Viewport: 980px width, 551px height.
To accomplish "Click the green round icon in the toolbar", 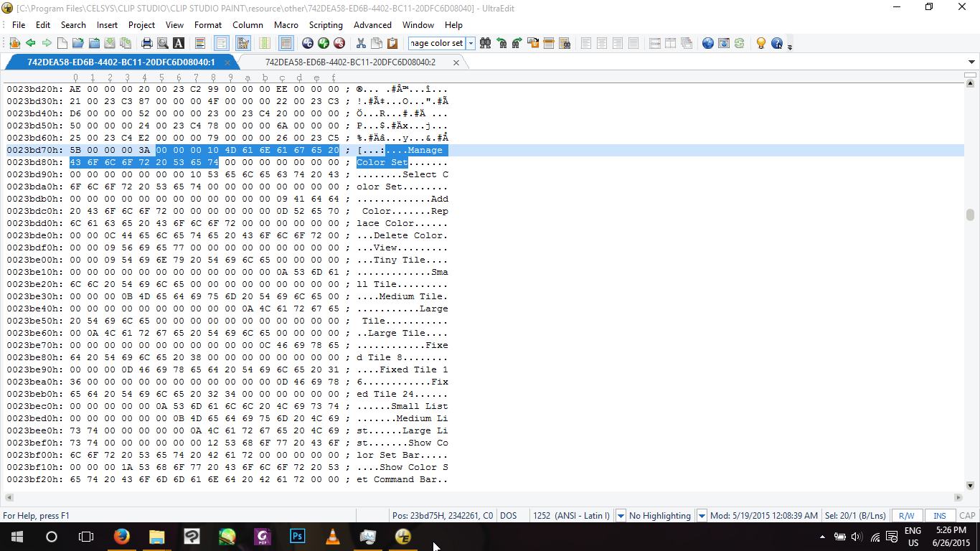I will pos(324,43).
